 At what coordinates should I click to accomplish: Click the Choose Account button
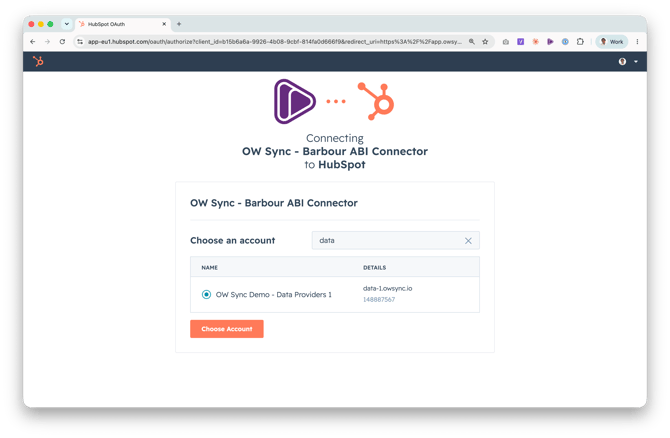tap(227, 329)
